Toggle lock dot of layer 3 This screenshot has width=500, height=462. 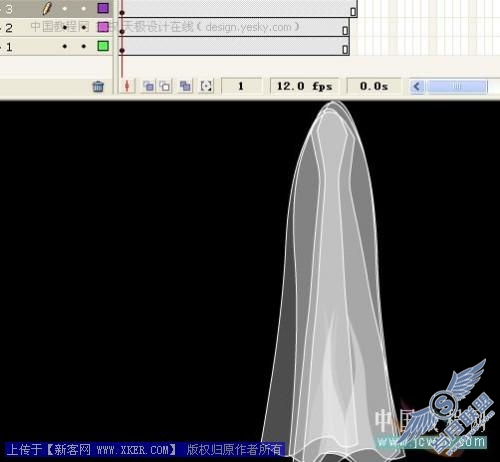pos(84,9)
